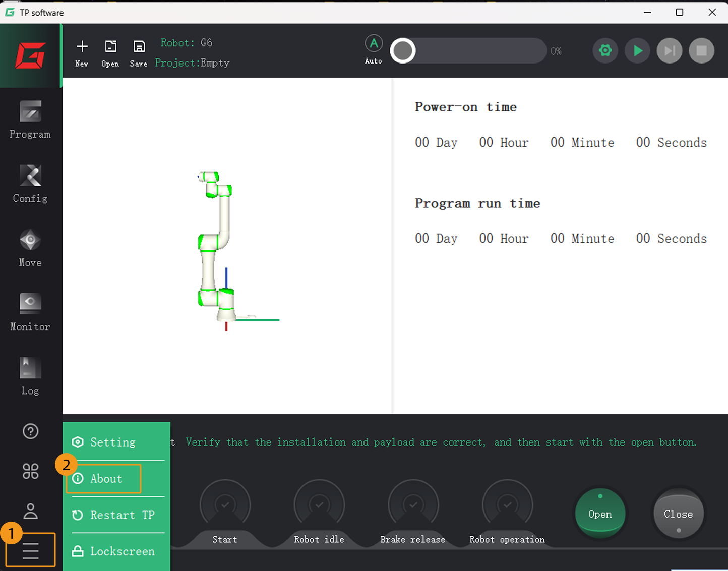Click the 'Robot: G6' label
The width and height of the screenshot is (728, 571).
(x=187, y=43)
